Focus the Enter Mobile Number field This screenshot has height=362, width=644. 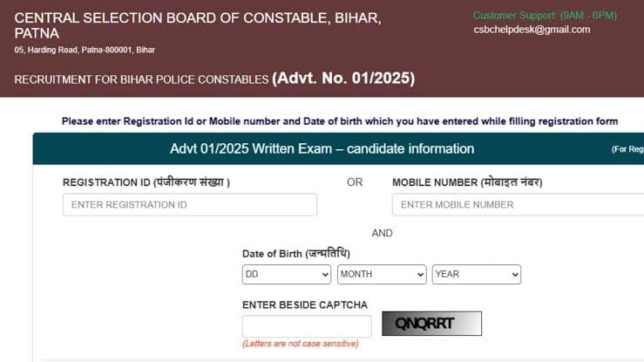point(518,205)
